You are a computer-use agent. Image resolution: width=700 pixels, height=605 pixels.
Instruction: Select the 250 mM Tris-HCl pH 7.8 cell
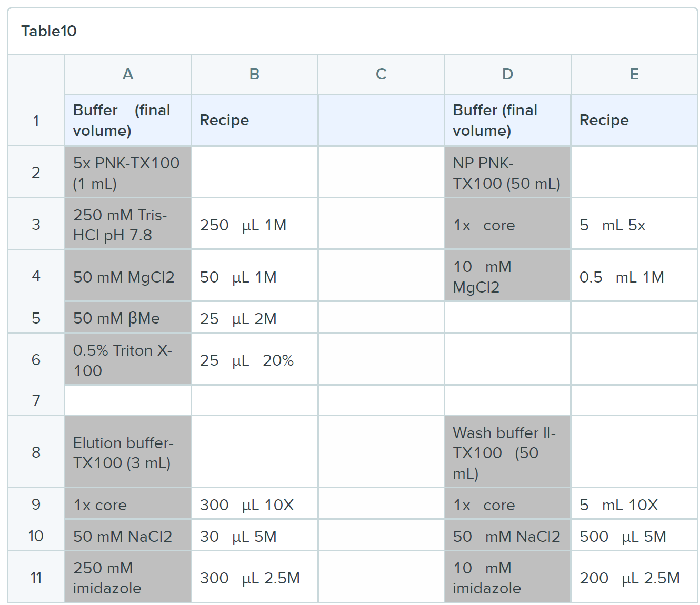click(127, 225)
